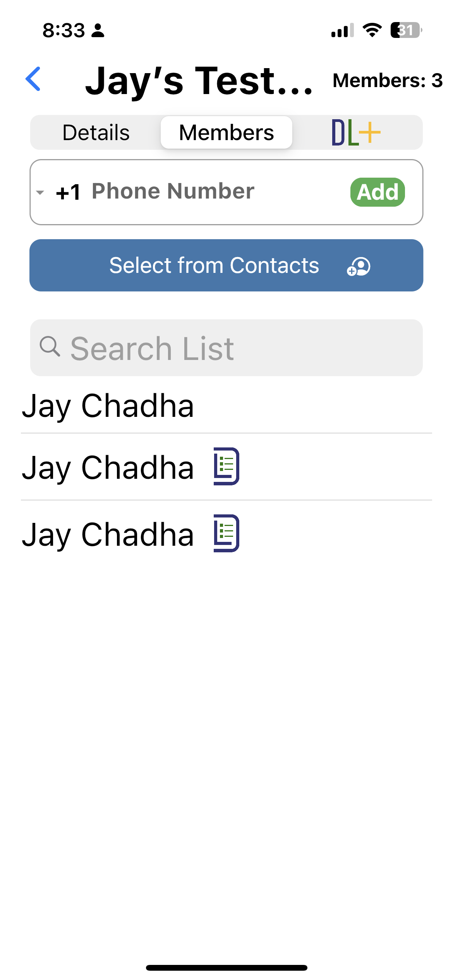Tap the Wi-Fi status icon
This screenshot has height=980, width=453.
(x=372, y=30)
